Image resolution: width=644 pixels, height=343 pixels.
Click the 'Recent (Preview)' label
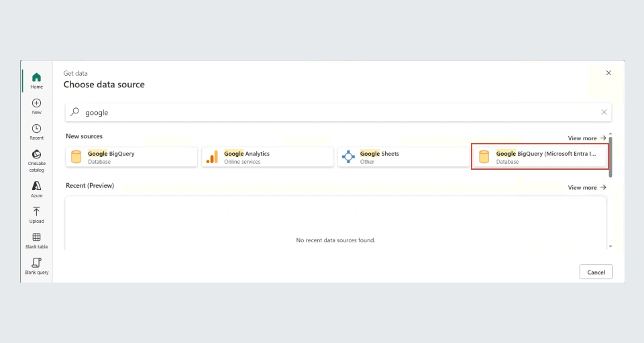pyautogui.click(x=90, y=186)
